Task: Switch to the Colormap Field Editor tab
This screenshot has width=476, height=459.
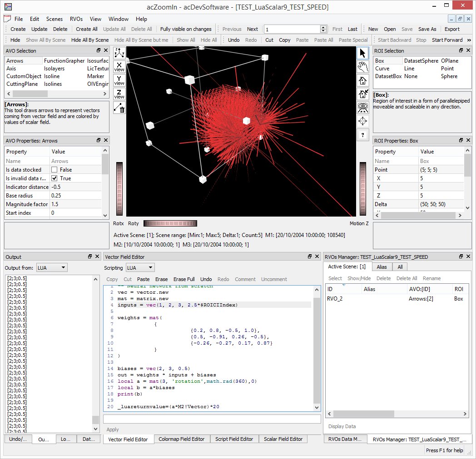Action: pyautogui.click(x=181, y=439)
